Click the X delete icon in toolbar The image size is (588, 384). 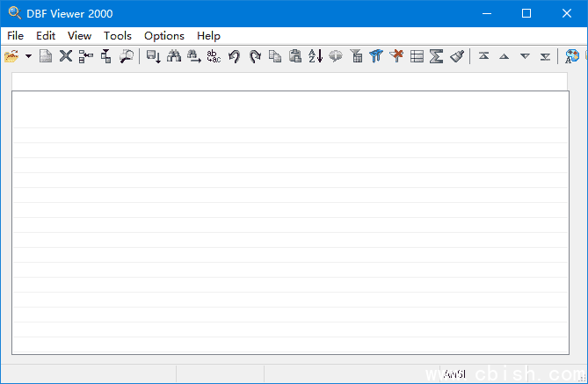66,56
